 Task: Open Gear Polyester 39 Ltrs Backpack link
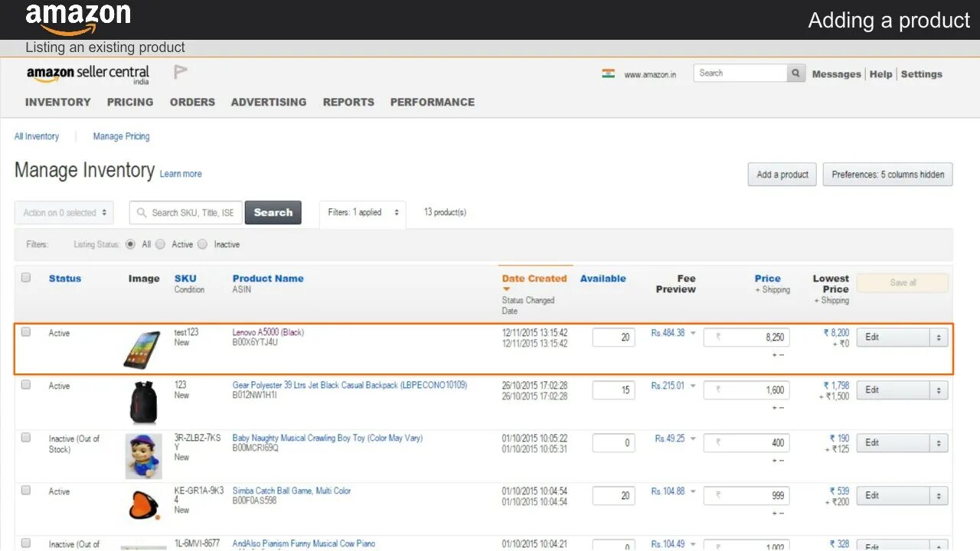click(x=350, y=385)
